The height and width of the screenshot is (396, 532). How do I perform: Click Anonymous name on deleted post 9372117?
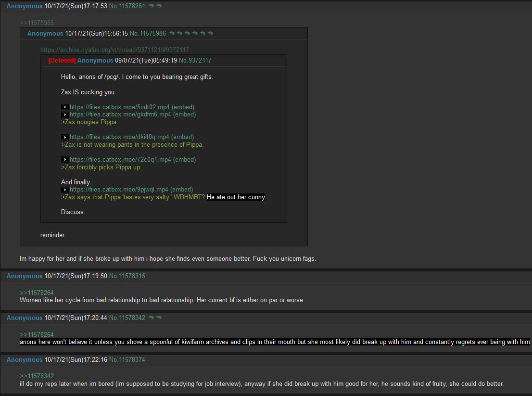[x=95, y=61]
